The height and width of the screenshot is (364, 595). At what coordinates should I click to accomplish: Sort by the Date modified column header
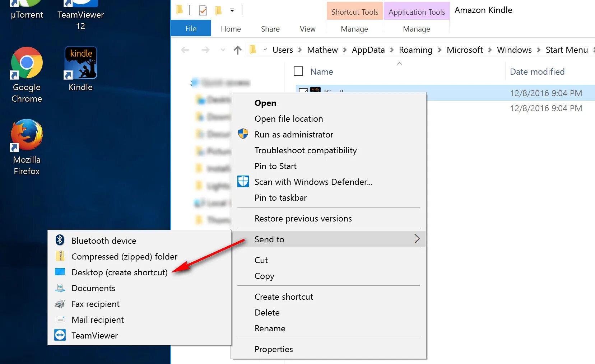pyautogui.click(x=537, y=72)
